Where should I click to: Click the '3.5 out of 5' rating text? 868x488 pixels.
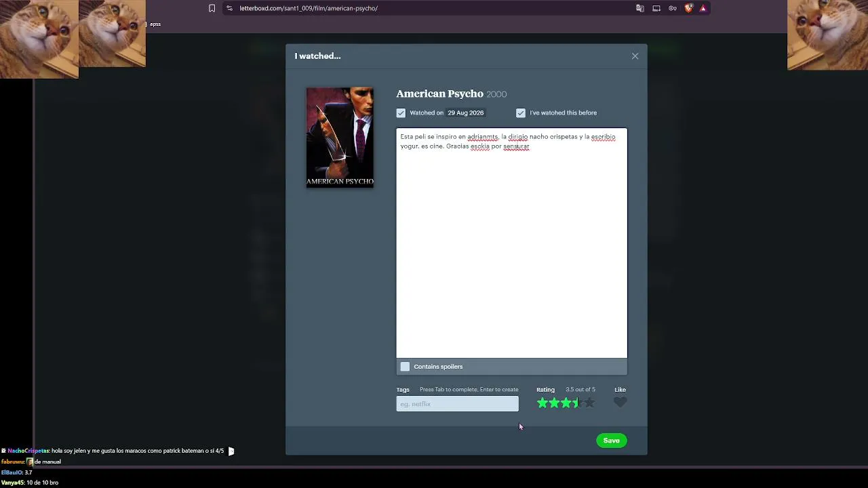tap(580, 390)
